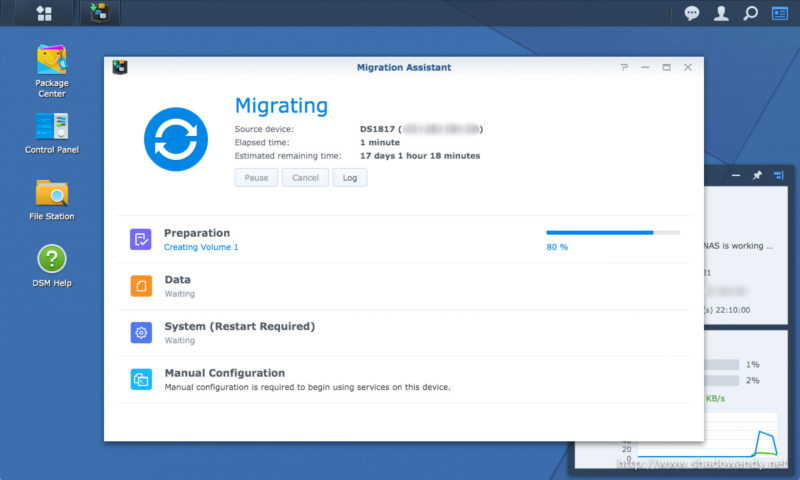Click the Preparation progress bar
This screenshot has height=480, width=800.
(x=613, y=233)
